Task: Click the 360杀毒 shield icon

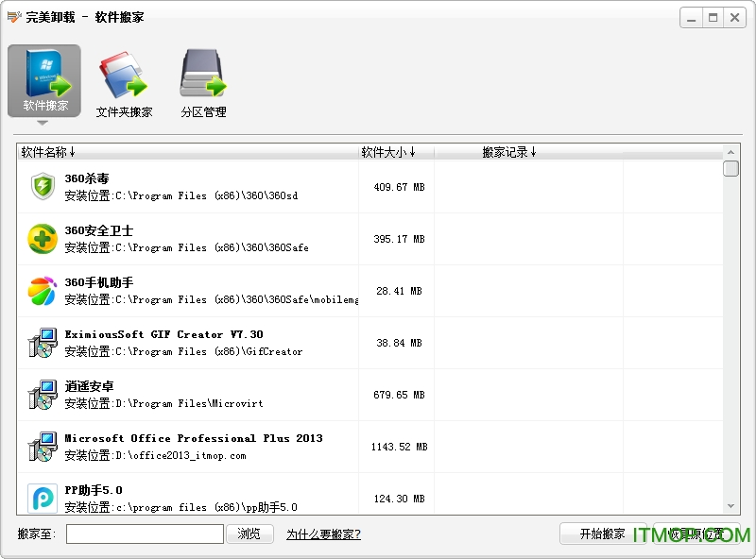Action: click(x=43, y=187)
